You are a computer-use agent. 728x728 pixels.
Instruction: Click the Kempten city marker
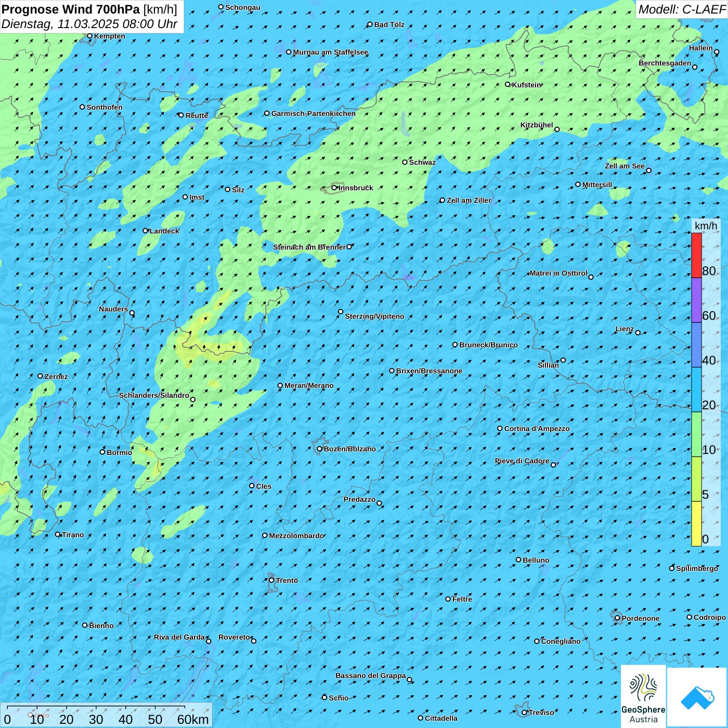click(x=90, y=36)
